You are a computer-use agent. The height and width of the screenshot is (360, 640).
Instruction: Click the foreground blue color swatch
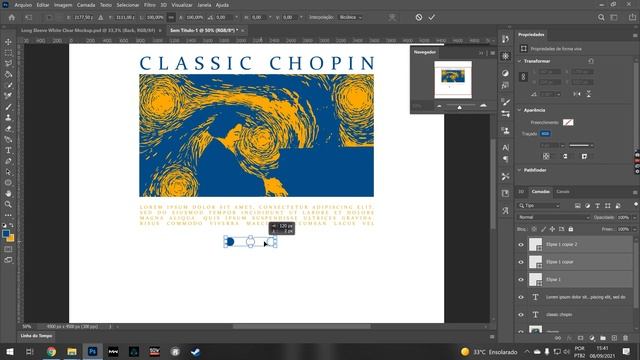(6, 234)
